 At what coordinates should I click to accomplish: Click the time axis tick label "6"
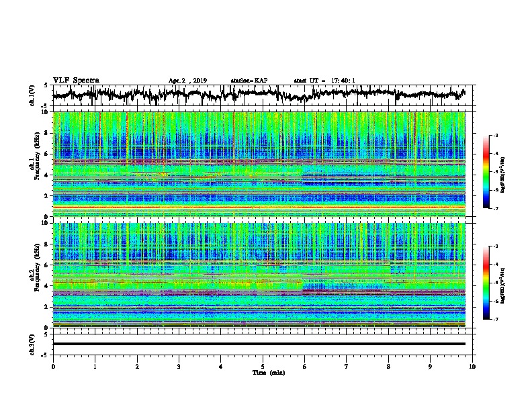tap(304, 367)
